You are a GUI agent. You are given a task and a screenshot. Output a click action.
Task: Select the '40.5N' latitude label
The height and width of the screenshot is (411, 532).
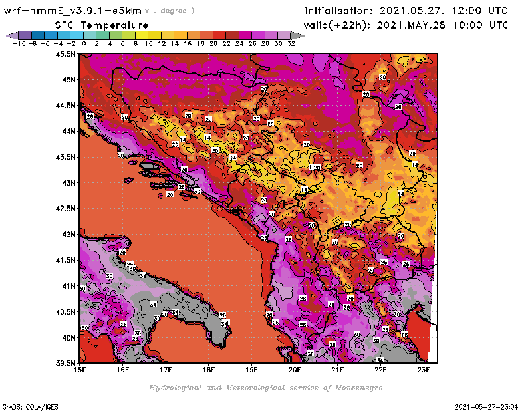(65, 312)
